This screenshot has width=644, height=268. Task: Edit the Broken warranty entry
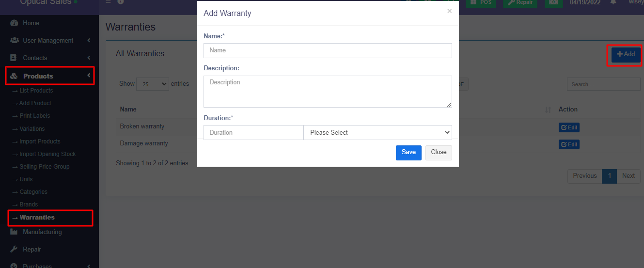coord(569,127)
